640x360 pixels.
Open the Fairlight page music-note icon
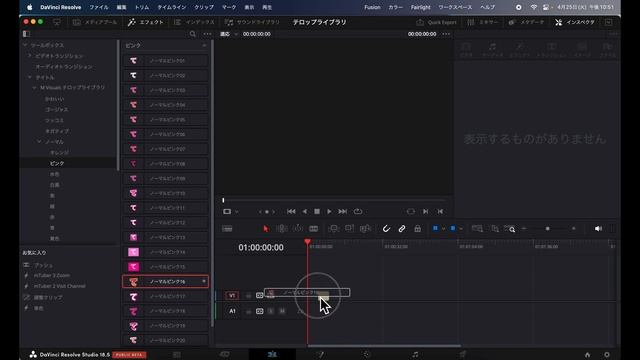pyautogui.click(x=415, y=354)
